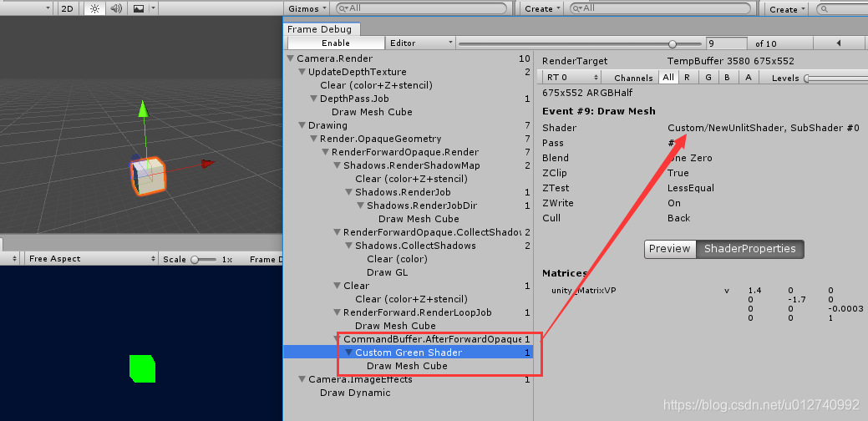The image size is (868, 421).
Task: Collapse the Drawing node
Action: tap(302, 125)
